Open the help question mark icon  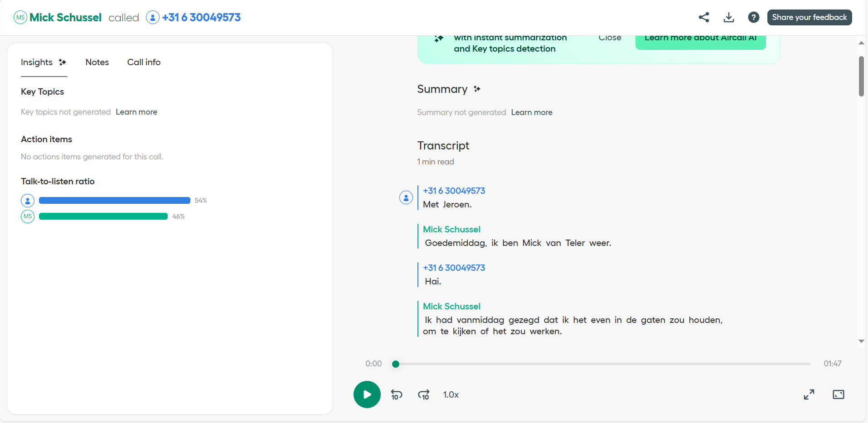(x=753, y=17)
